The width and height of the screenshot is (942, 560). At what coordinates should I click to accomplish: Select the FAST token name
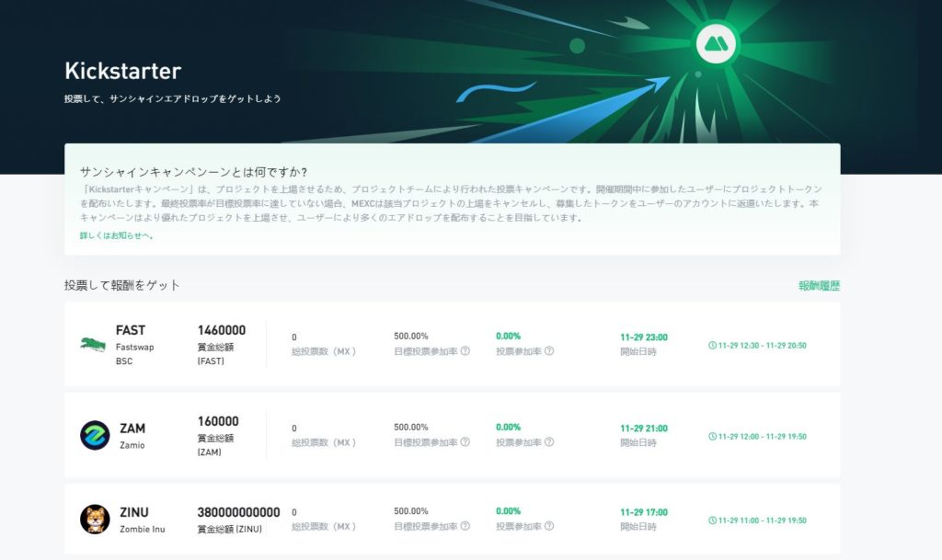[x=131, y=330]
